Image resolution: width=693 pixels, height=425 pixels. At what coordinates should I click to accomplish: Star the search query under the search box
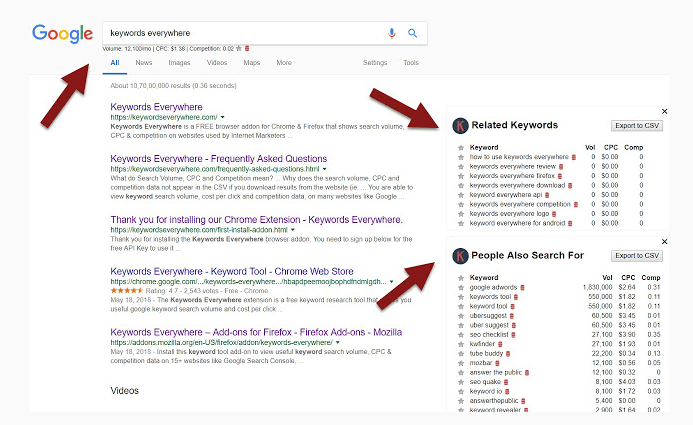[239, 49]
